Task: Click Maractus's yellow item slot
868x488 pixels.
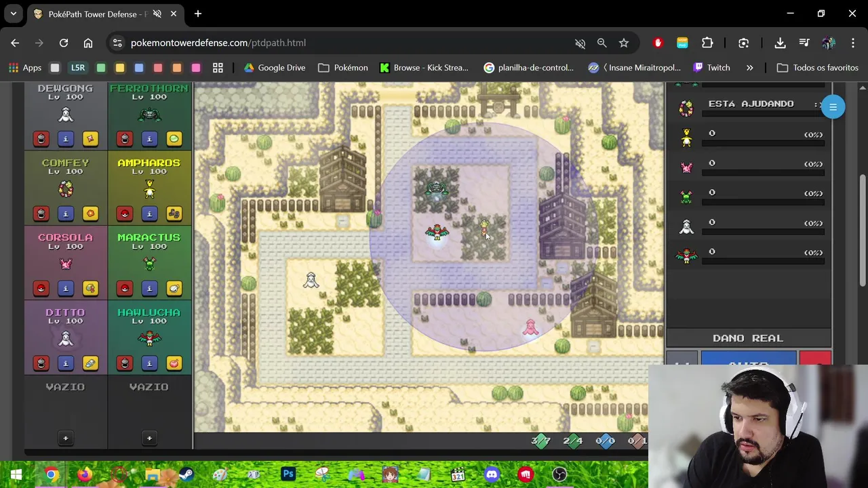Action: coord(174,289)
